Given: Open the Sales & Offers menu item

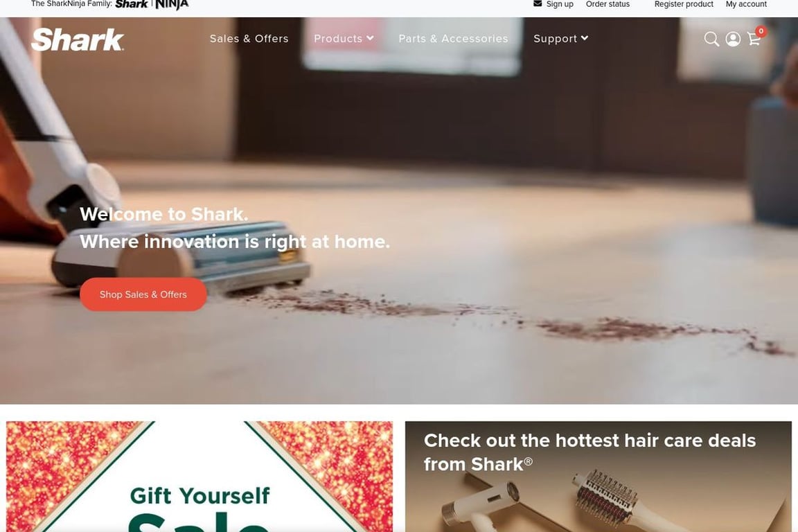Looking at the screenshot, I should (249, 39).
